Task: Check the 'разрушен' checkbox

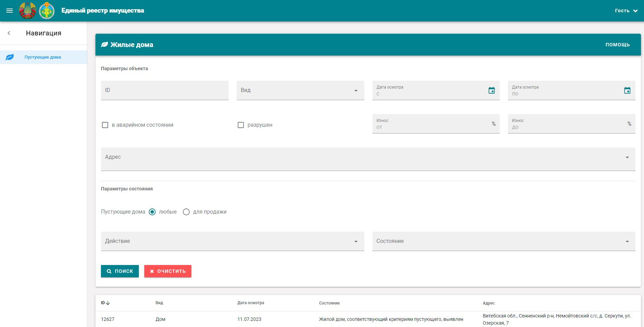Action: click(x=241, y=125)
